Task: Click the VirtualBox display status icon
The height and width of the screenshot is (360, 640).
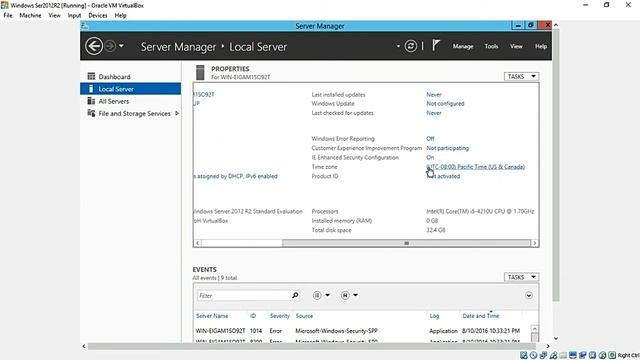Action: (573, 355)
